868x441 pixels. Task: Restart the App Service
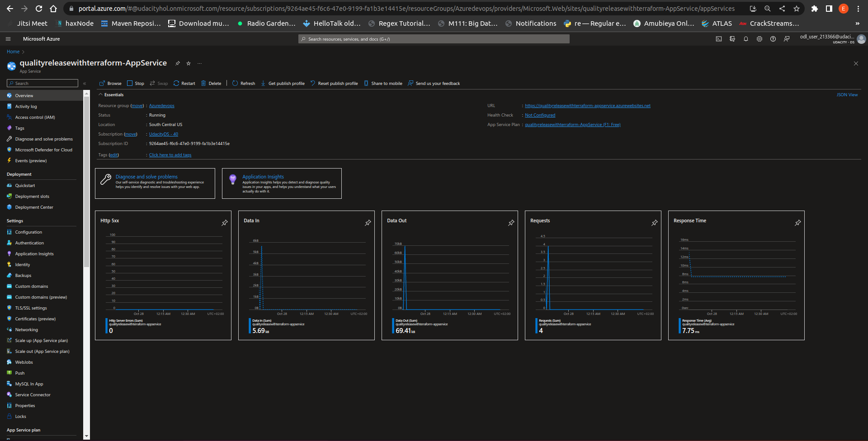tap(184, 83)
